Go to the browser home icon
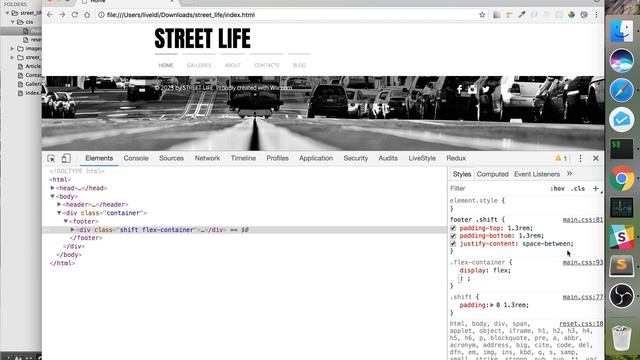The width and height of the screenshot is (640, 360). tap(87, 15)
